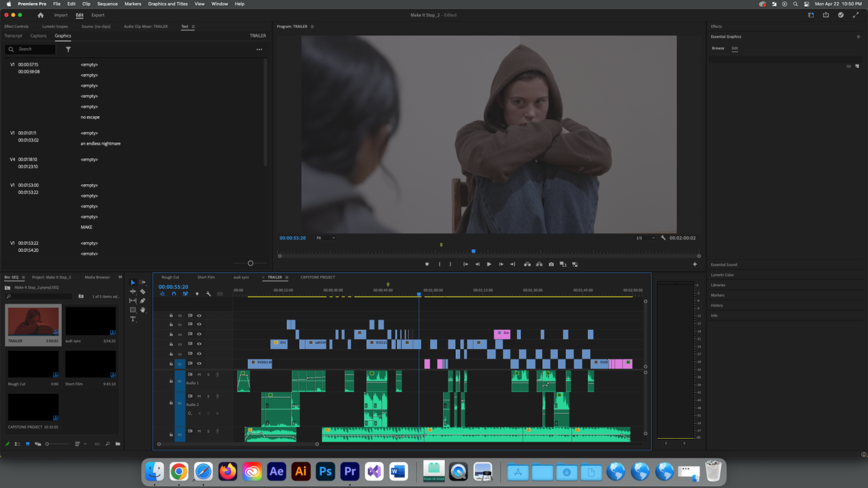Toggle Snap in Timeline magnet icon
The image size is (868, 488).
coord(174,294)
